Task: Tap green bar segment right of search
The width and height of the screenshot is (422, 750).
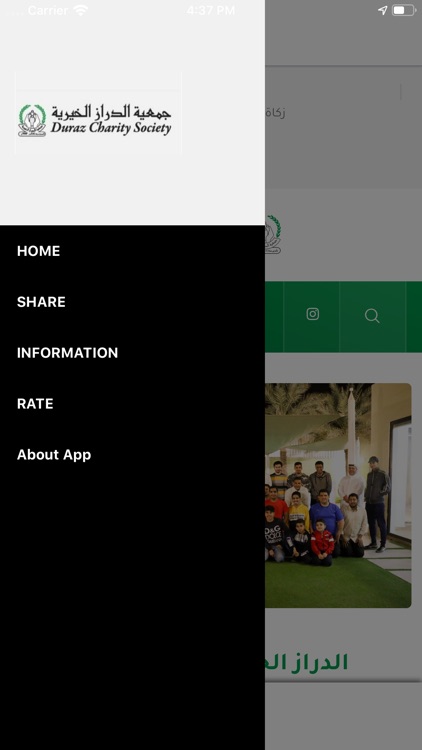Action: click(x=414, y=317)
